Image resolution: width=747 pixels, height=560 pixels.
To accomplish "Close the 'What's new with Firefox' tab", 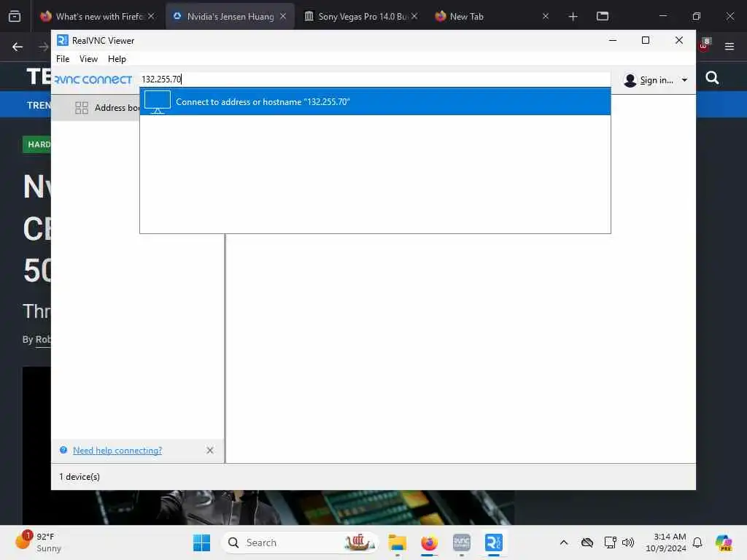I will pyautogui.click(x=151, y=16).
